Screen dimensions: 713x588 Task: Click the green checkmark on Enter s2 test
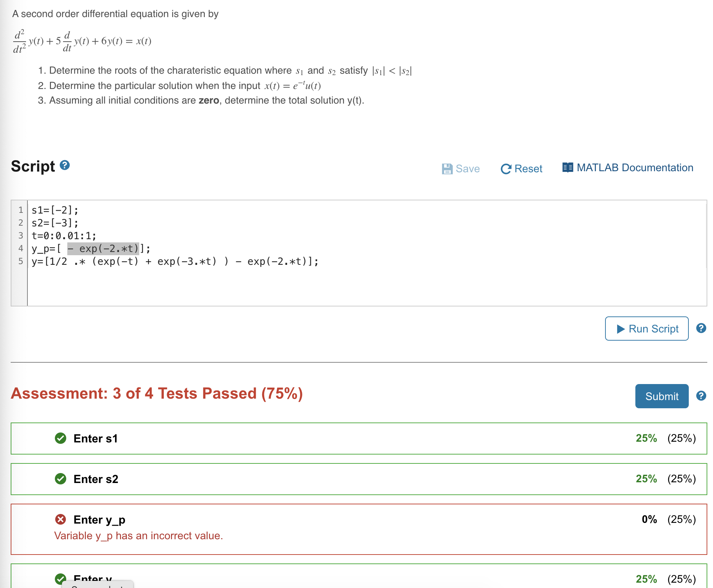[61, 479]
